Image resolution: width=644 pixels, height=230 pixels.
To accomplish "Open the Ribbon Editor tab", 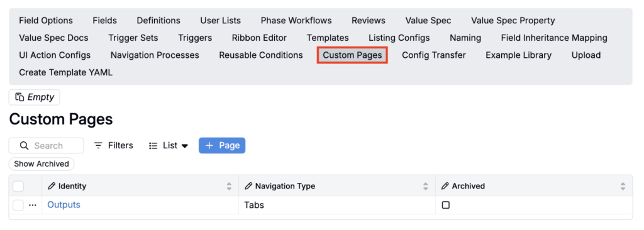I will click(259, 38).
